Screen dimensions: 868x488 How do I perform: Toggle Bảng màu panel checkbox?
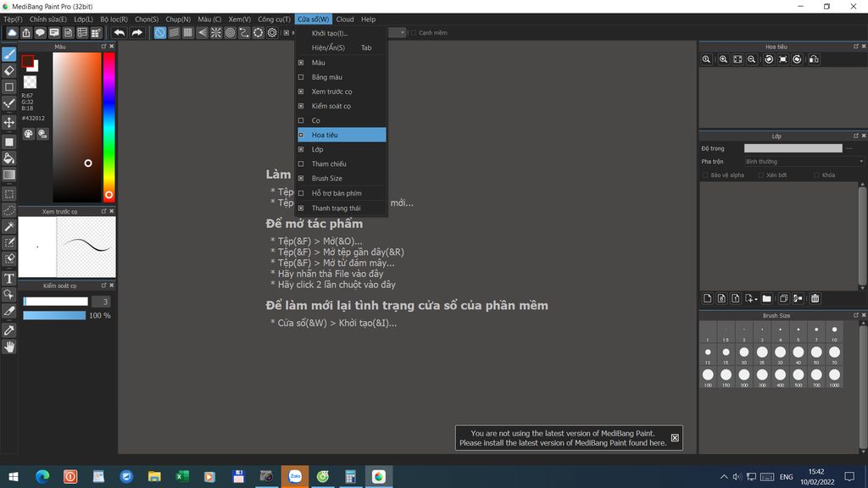301,77
